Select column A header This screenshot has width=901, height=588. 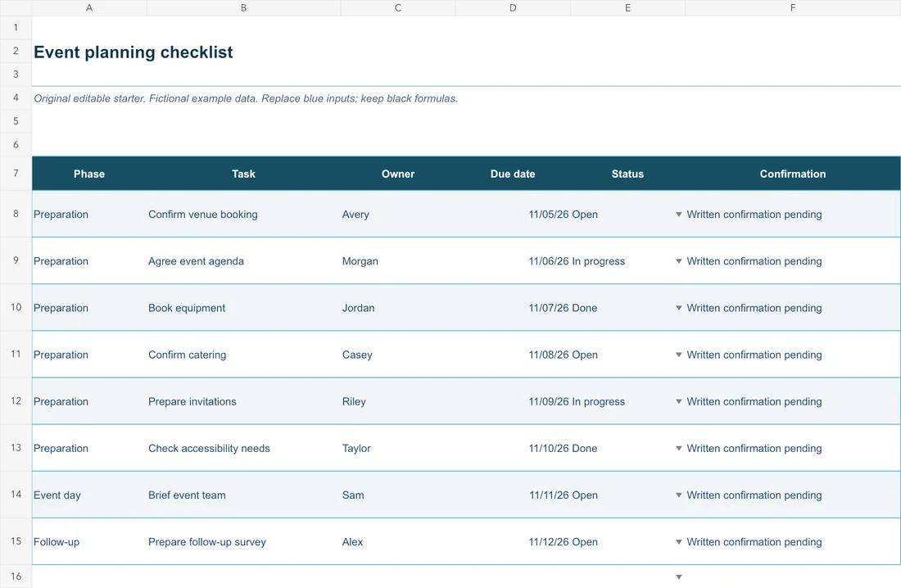click(89, 7)
